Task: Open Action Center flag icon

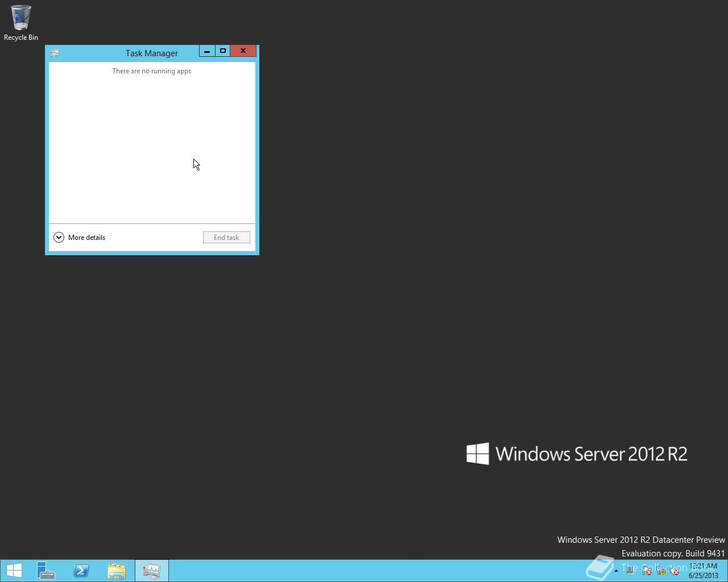Action: pos(647,571)
